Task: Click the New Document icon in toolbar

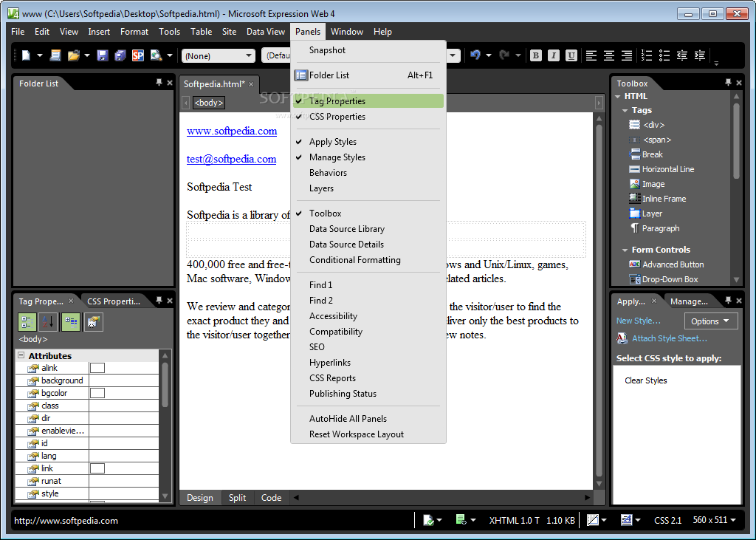Action: coord(26,55)
